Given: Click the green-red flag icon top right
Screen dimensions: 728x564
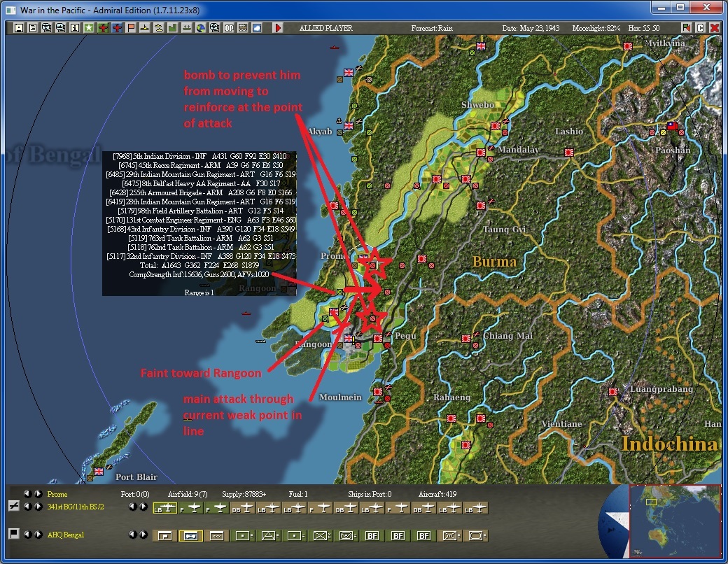Looking at the screenshot, I should point(686,28).
